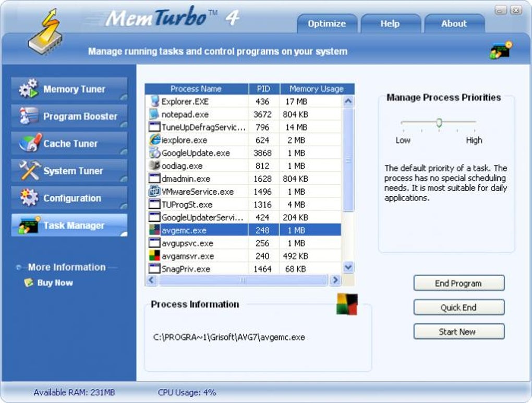Click the Program Booster icon
The width and height of the screenshot is (532, 403).
pos(29,116)
